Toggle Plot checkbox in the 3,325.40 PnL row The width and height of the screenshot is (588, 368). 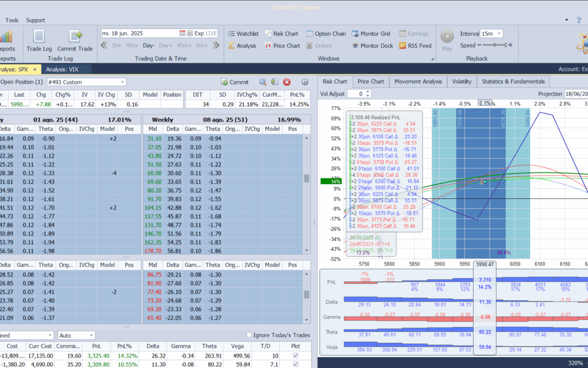click(x=296, y=355)
